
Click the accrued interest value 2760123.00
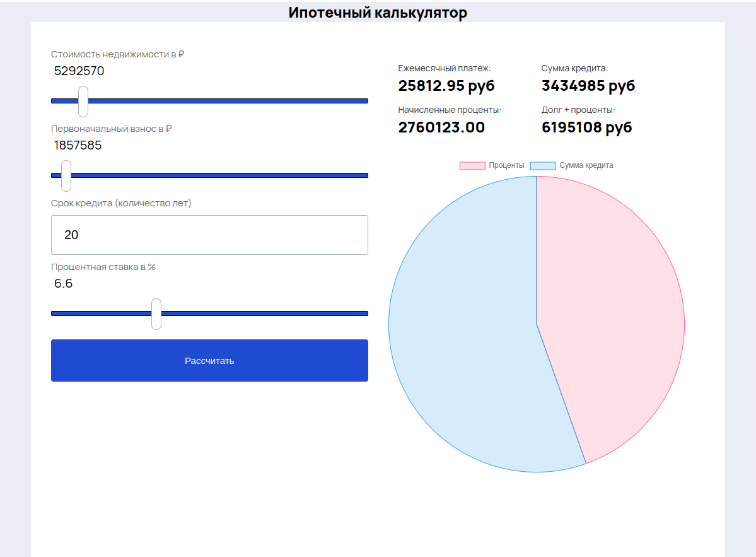441,127
